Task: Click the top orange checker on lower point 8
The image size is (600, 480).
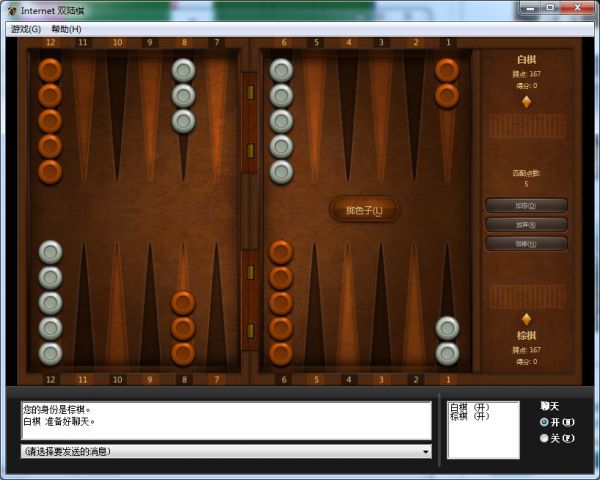Action: pos(183,303)
